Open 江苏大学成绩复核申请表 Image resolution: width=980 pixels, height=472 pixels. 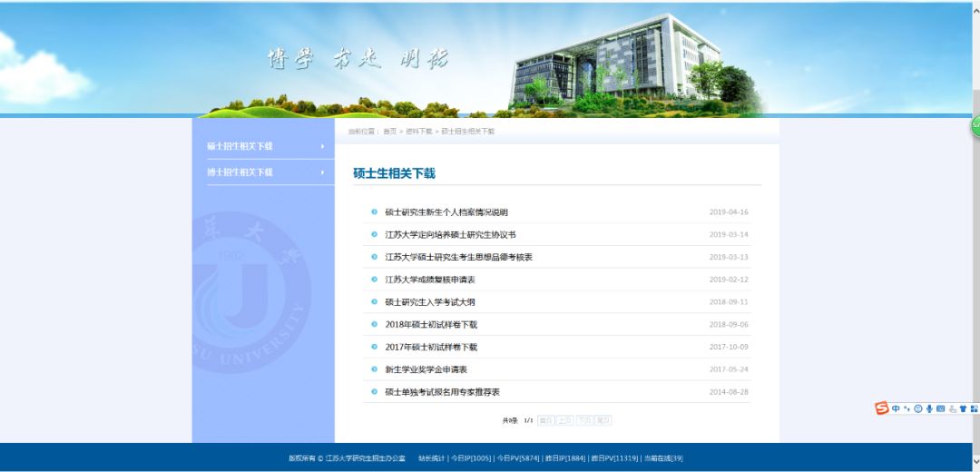430,280
